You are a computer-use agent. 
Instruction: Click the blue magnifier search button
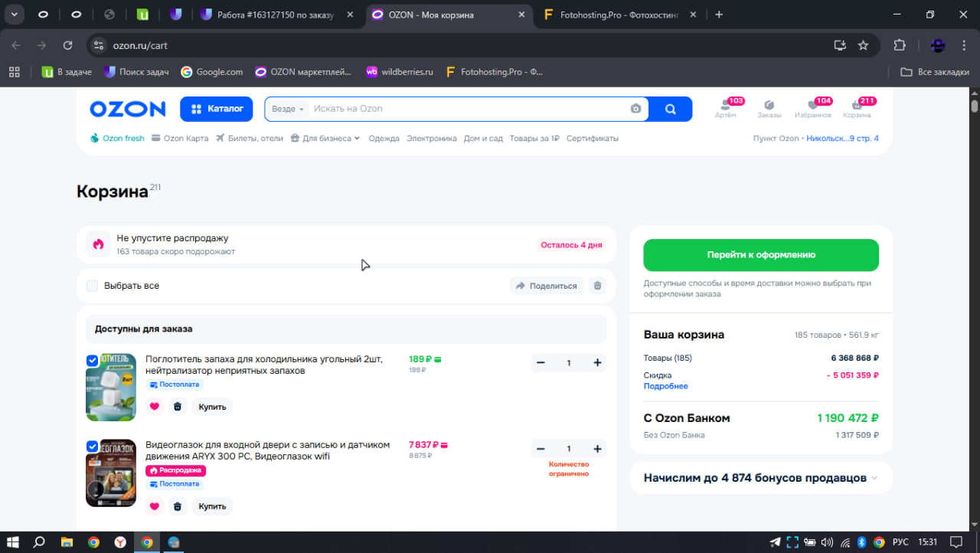(670, 109)
